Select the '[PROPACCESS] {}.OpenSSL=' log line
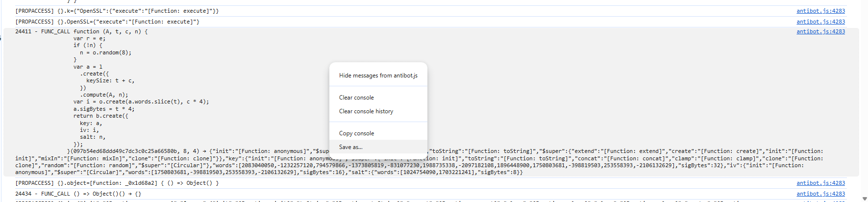Image resolution: width=868 pixels, height=202 pixels. [x=107, y=22]
